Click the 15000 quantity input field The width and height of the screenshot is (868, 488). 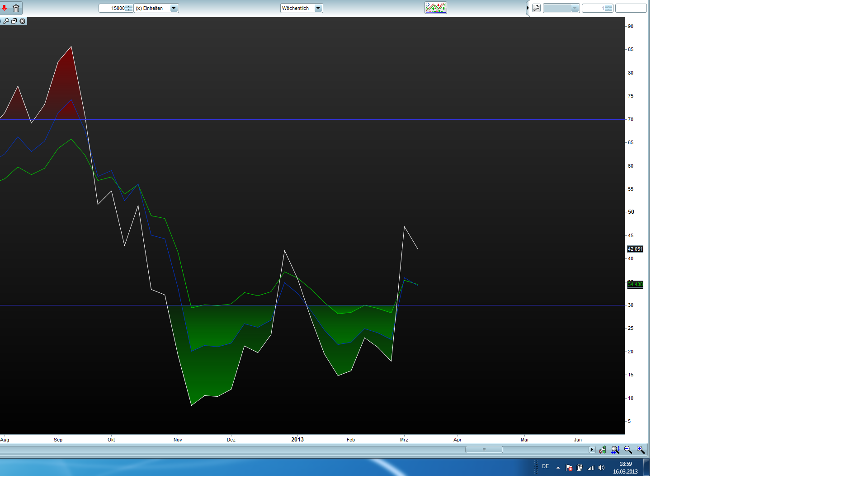pyautogui.click(x=113, y=8)
